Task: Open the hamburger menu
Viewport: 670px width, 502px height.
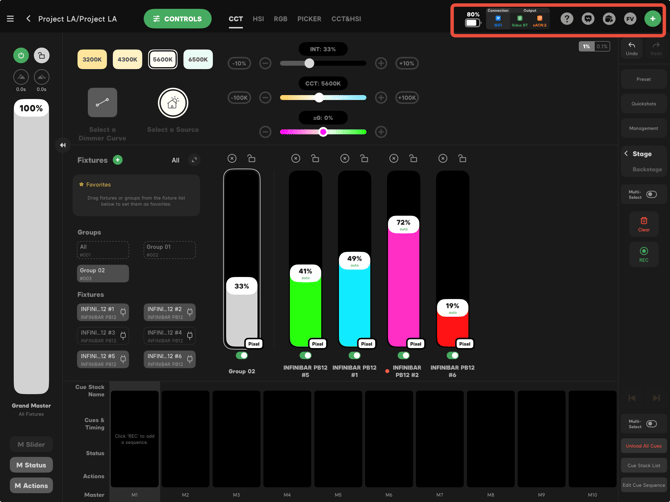Action: 10,19
